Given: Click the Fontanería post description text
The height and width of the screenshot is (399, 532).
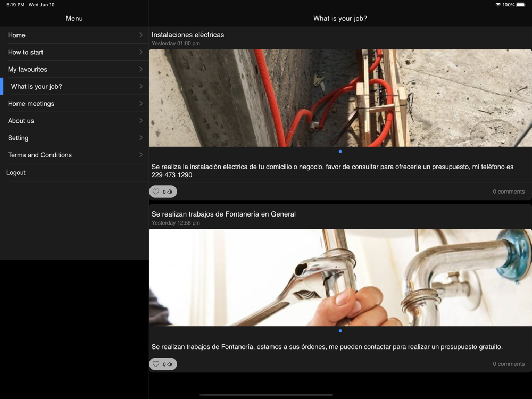Looking at the screenshot, I should tap(327, 347).
